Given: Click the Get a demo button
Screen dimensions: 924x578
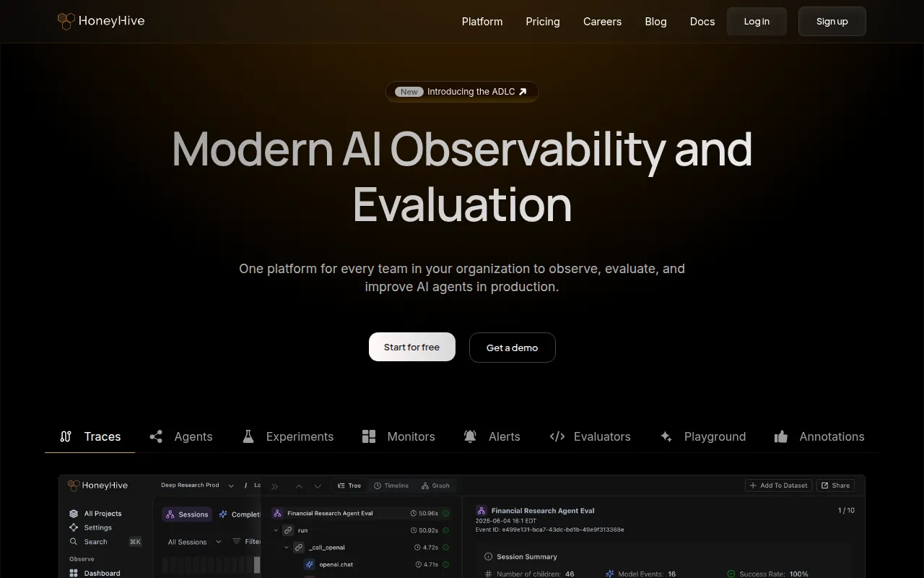Looking at the screenshot, I should (513, 347).
